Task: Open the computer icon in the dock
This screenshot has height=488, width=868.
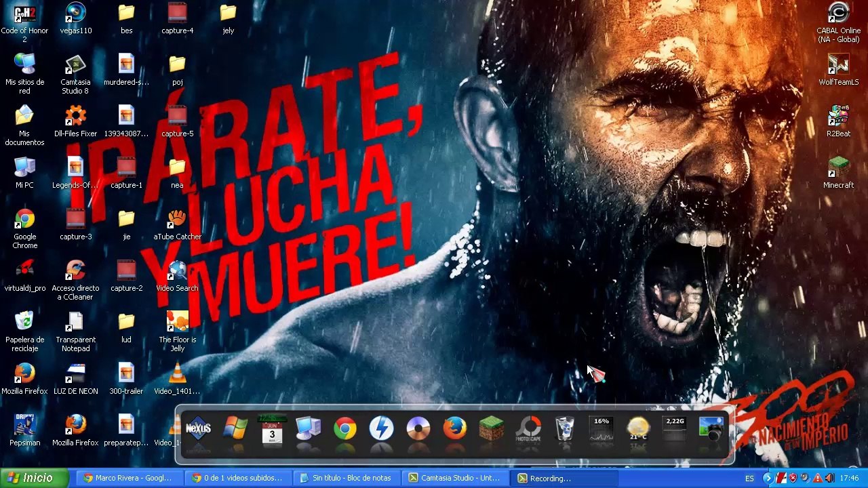Action: pos(309,429)
